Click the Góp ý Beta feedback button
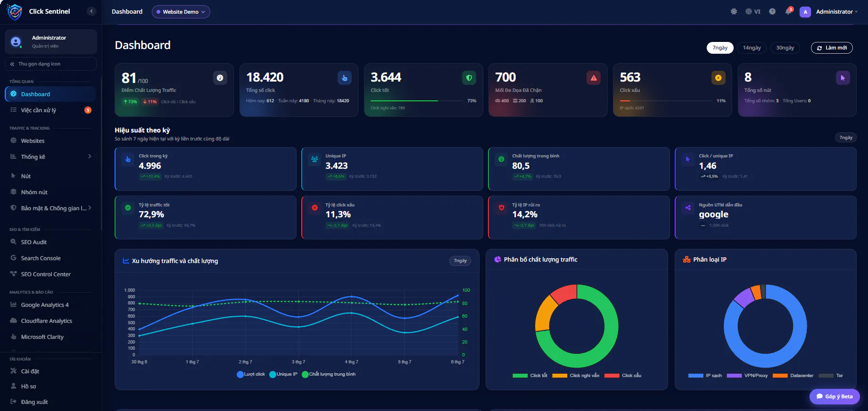This screenshot has height=411, width=868. point(835,396)
